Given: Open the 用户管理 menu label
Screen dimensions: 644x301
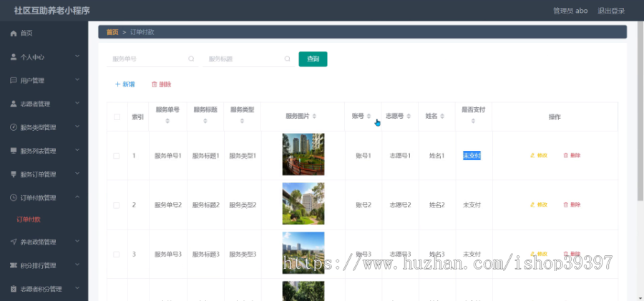Looking at the screenshot, I should pyautogui.click(x=32, y=81).
